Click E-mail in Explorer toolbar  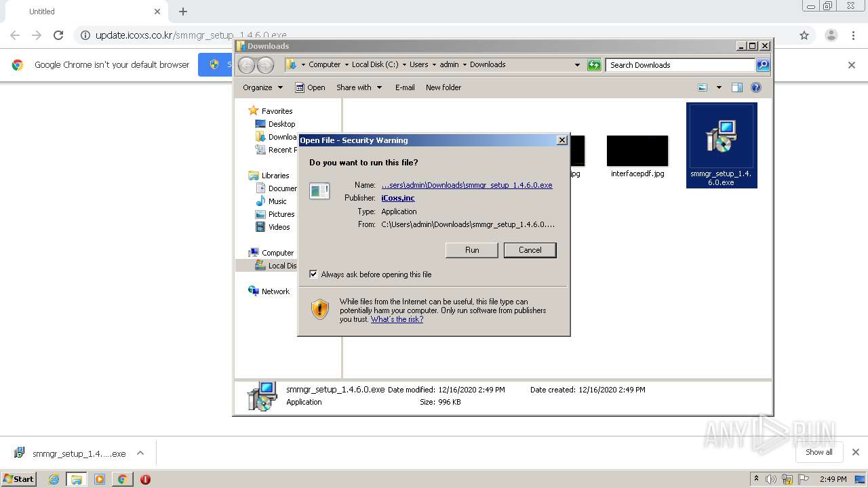[x=405, y=87]
